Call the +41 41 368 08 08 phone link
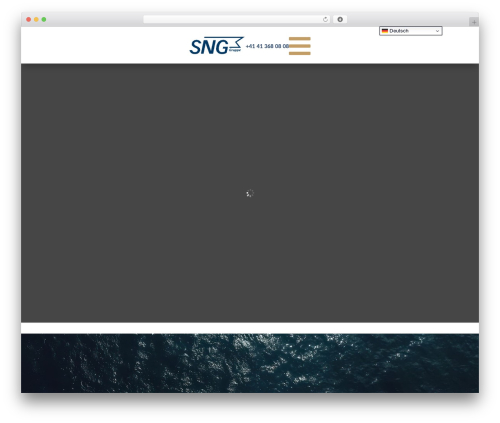500x423 pixels. 267,46
